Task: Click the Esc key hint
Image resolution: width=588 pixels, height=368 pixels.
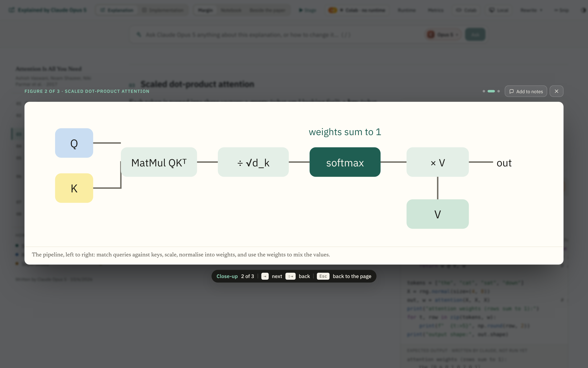Action: [323, 276]
